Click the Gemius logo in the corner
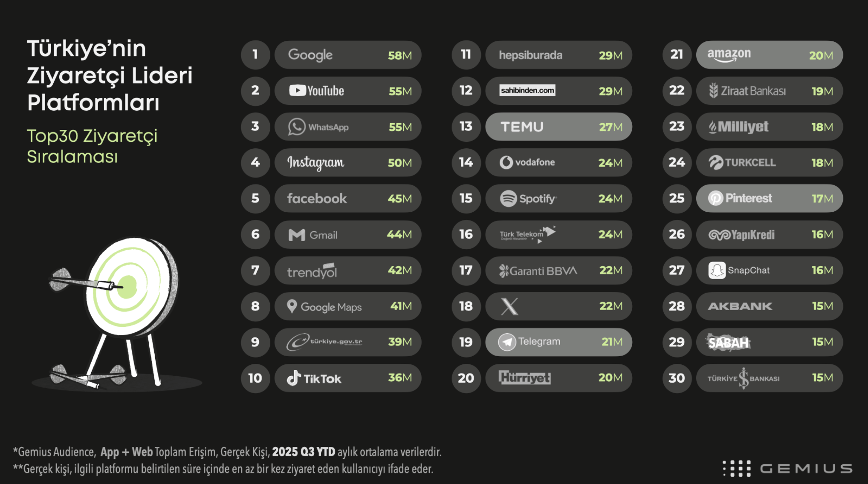The image size is (868, 484). click(787, 468)
